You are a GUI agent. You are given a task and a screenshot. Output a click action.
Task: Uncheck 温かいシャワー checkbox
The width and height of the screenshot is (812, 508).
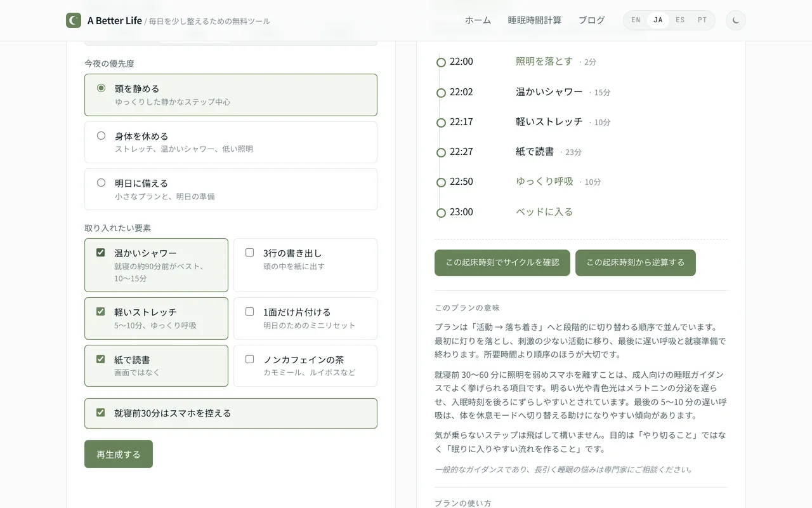coord(100,253)
